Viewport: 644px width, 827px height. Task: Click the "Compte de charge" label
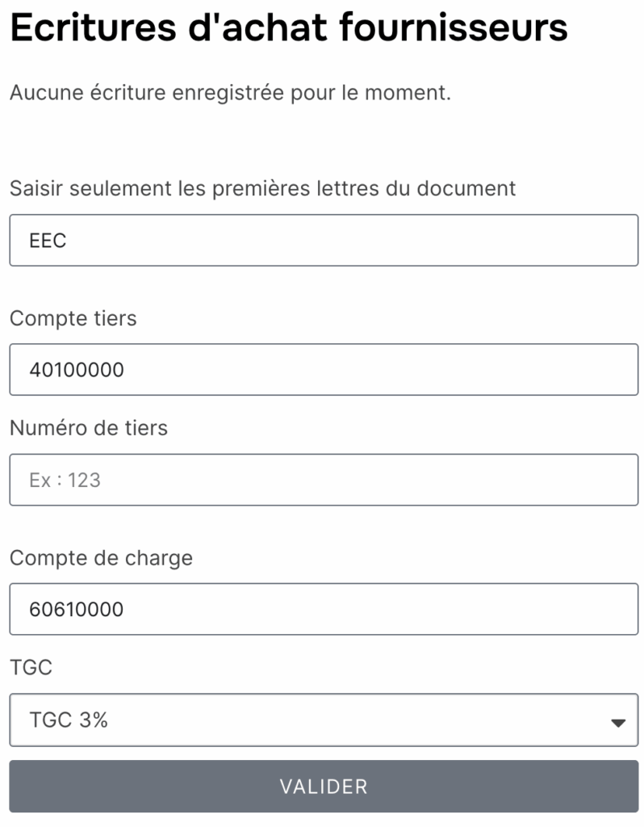tap(101, 557)
